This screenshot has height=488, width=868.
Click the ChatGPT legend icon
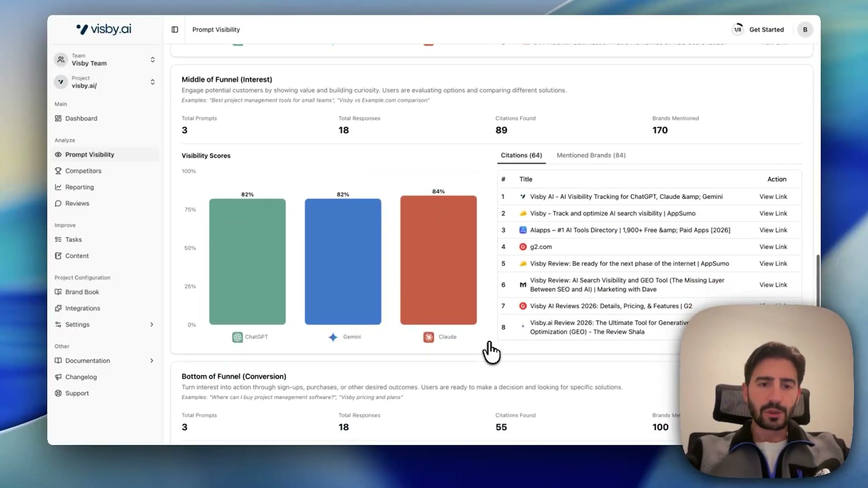coord(237,337)
